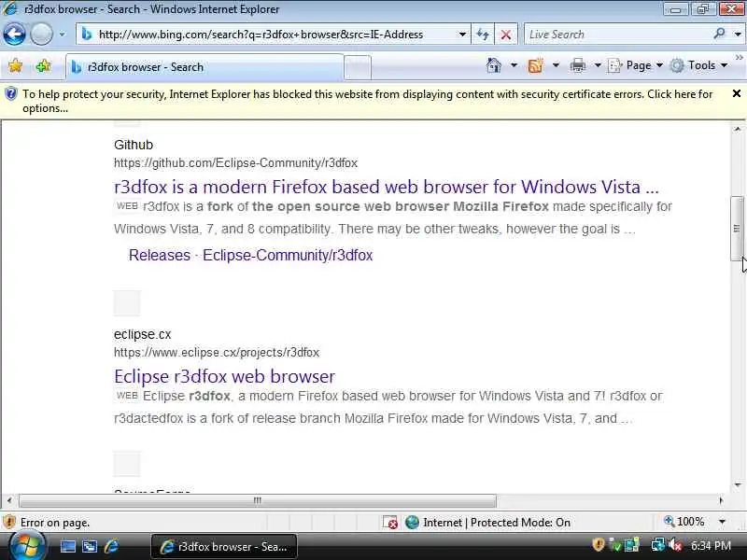Open the recent pages dropdown arrow
The height and width of the screenshot is (560, 747).
coord(62,35)
